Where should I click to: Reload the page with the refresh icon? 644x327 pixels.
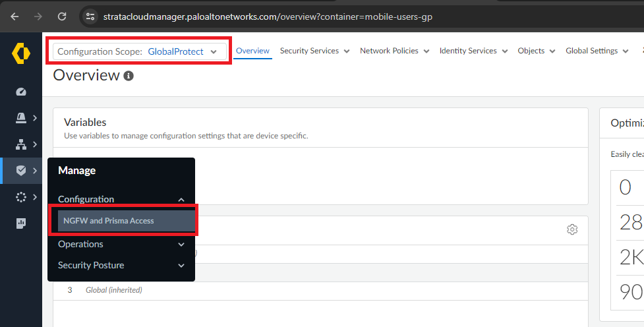[62, 16]
